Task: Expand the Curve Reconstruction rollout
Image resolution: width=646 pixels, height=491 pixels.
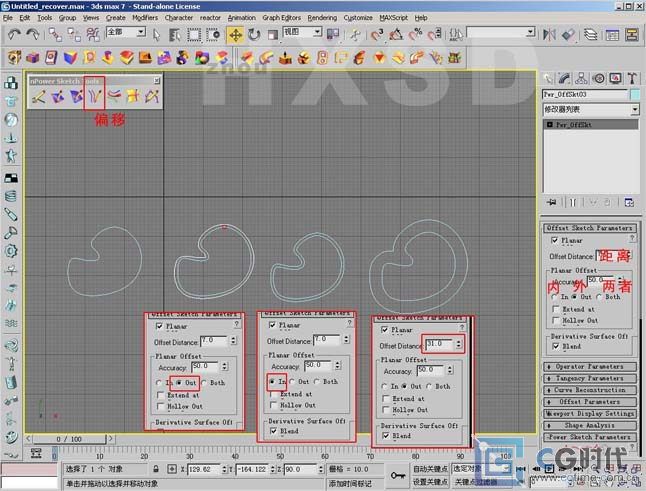Action: [x=590, y=390]
